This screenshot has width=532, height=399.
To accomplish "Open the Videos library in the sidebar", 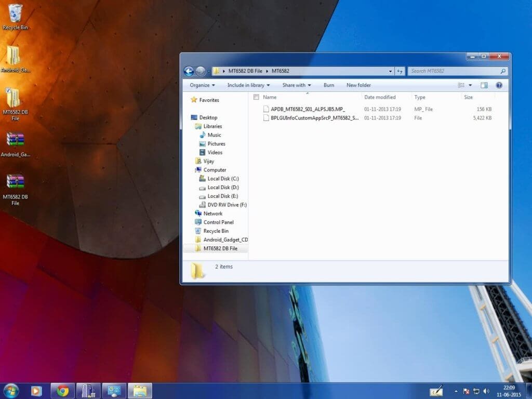I will tap(211, 153).
